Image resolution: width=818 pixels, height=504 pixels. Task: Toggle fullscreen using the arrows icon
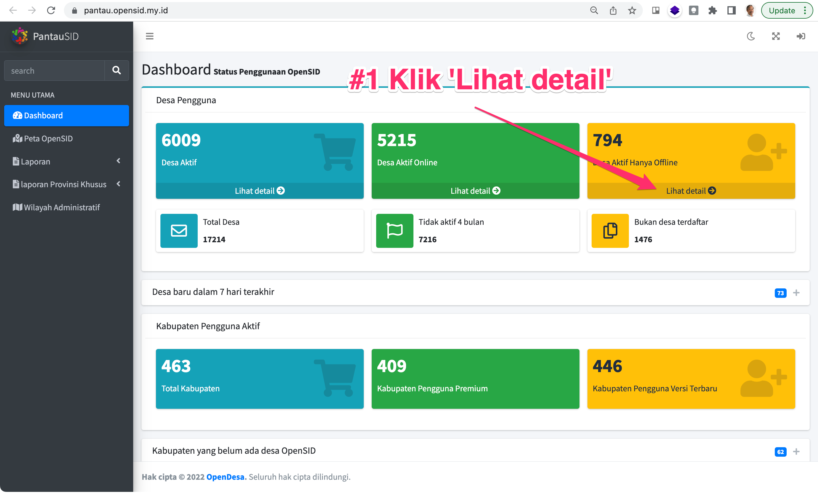point(776,36)
